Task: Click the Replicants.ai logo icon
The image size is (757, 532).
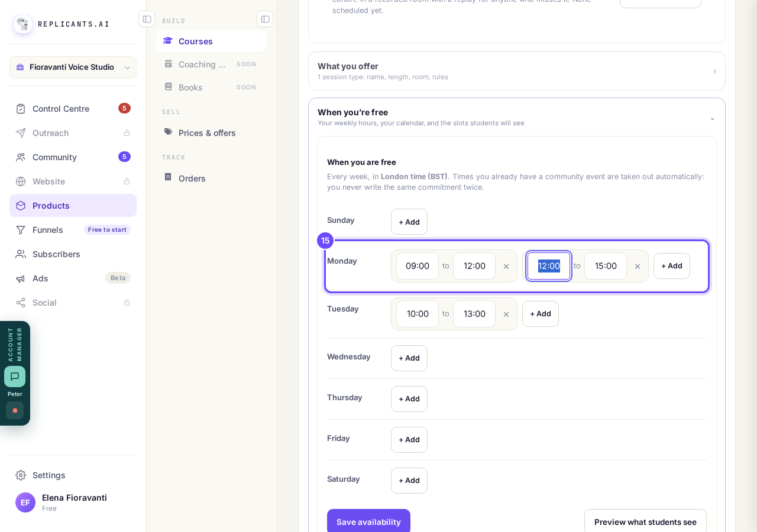Action: click(23, 24)
